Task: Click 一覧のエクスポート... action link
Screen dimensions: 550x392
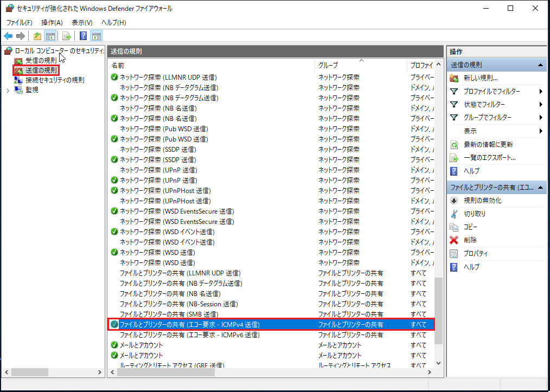Action: 490,158
